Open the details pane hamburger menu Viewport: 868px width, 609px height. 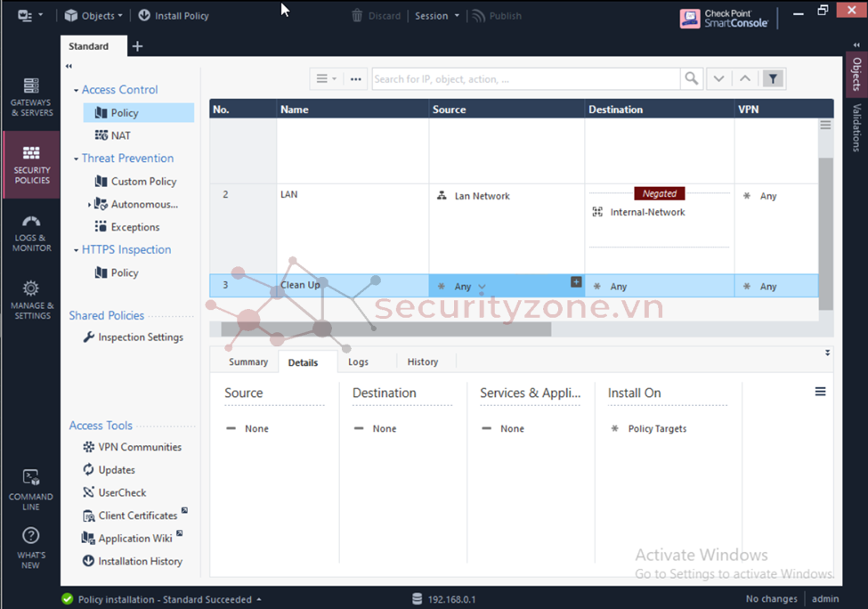point(821,392)
